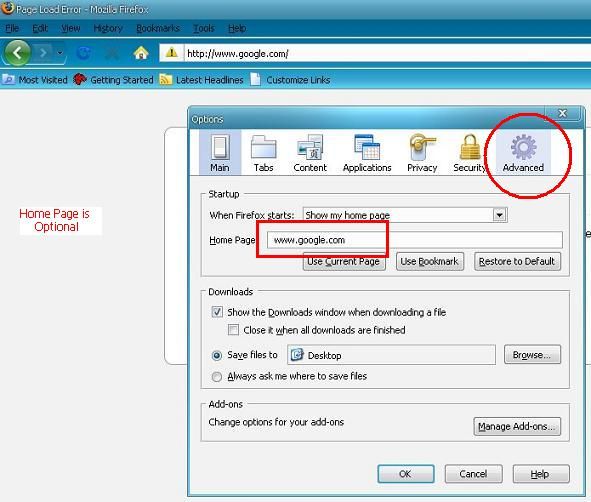Open the back-forward history dropdown arrow
This screenshot has height=502, width=591.
point(60,53)
